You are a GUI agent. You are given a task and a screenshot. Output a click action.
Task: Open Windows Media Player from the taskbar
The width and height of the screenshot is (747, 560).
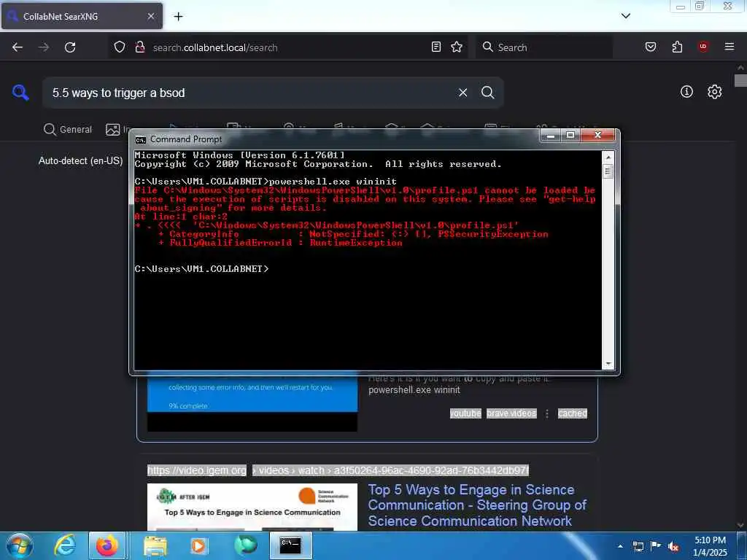198,545
